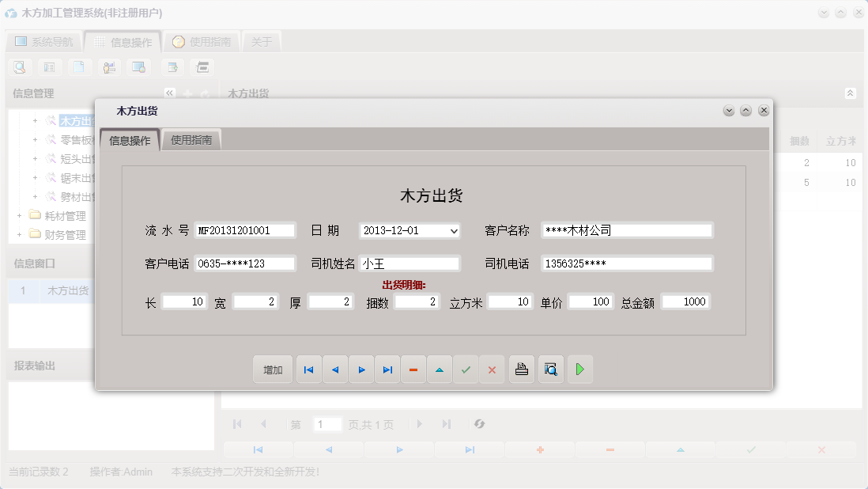868x489 pixels.
Task: Select the magnifier search icon in the toolbar
Action: pyautogui.click(x=19, y=67)
